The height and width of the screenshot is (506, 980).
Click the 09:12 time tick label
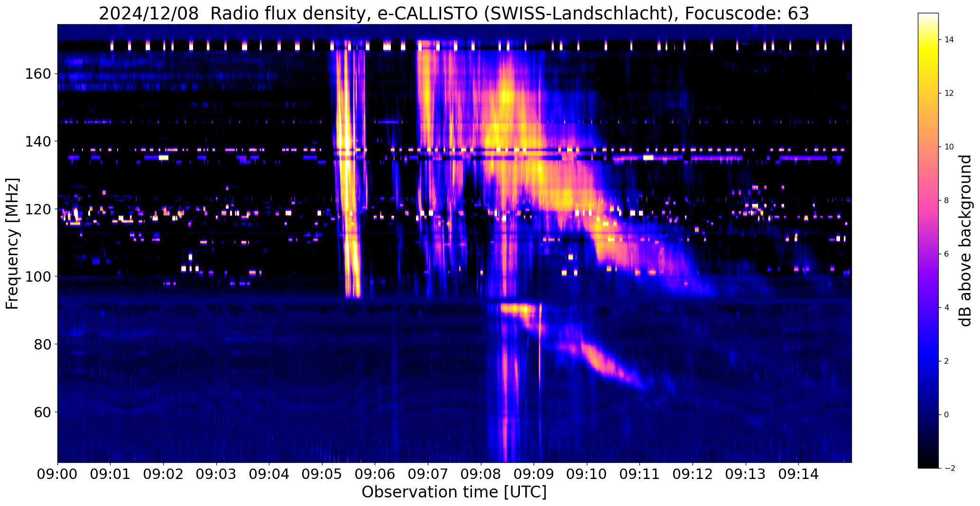(x=693, y=474)
